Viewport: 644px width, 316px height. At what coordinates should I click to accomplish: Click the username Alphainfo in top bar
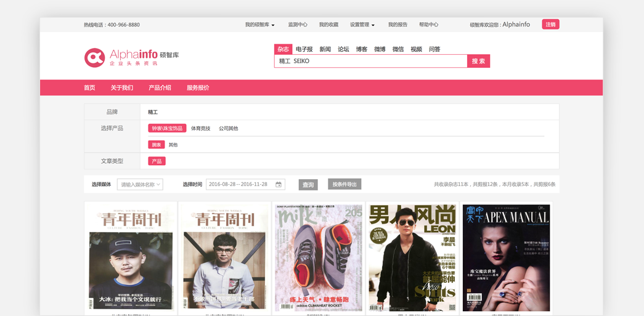tap(516, 25)
